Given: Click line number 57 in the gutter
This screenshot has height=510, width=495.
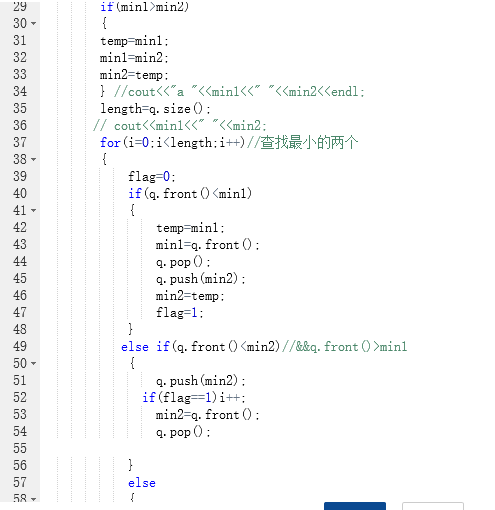Looking at the screenshot, I should 20,483.
